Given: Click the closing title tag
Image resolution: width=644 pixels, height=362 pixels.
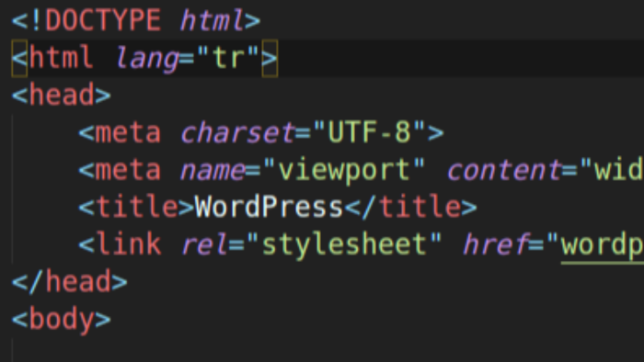Looking at the screenshot, I should (410, 207).
